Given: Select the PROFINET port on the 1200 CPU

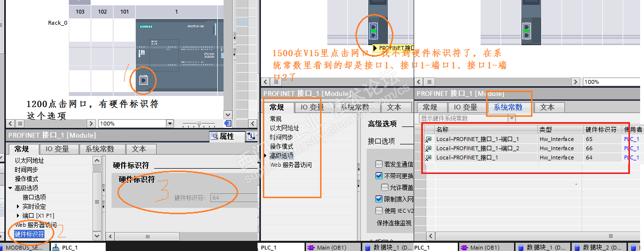Looking at the screenshot, I should point(144,80).
